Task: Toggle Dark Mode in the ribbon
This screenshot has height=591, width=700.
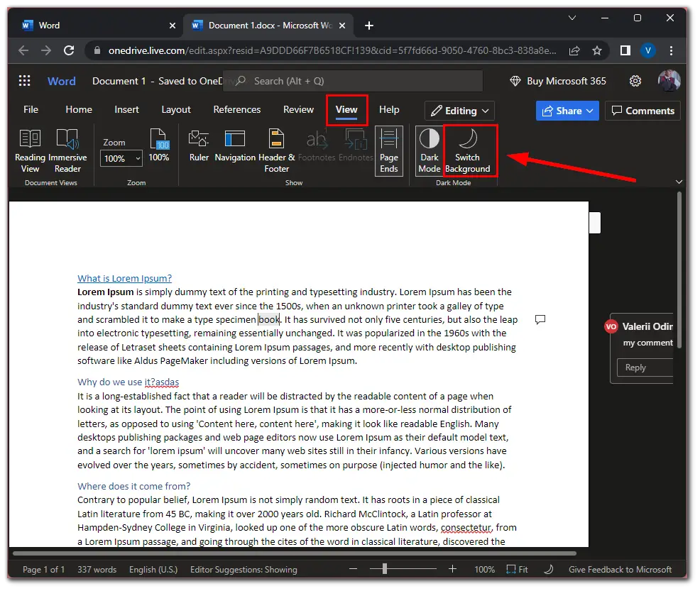Action: 429,150
